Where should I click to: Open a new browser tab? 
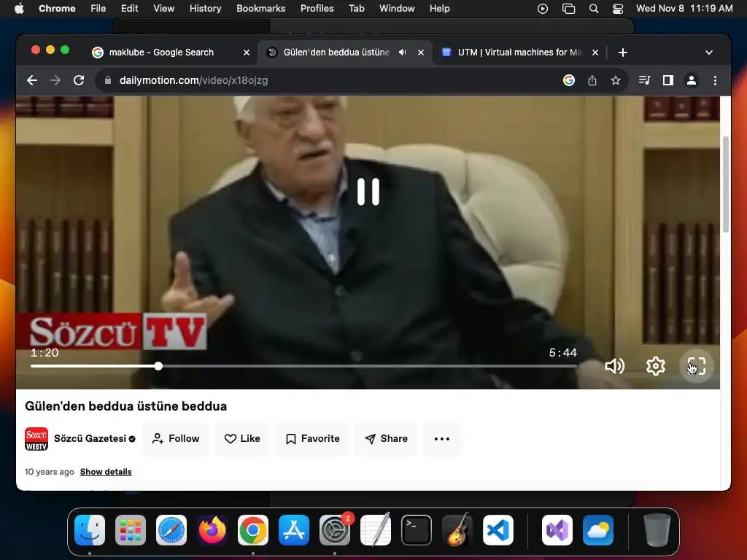(623, 52)
